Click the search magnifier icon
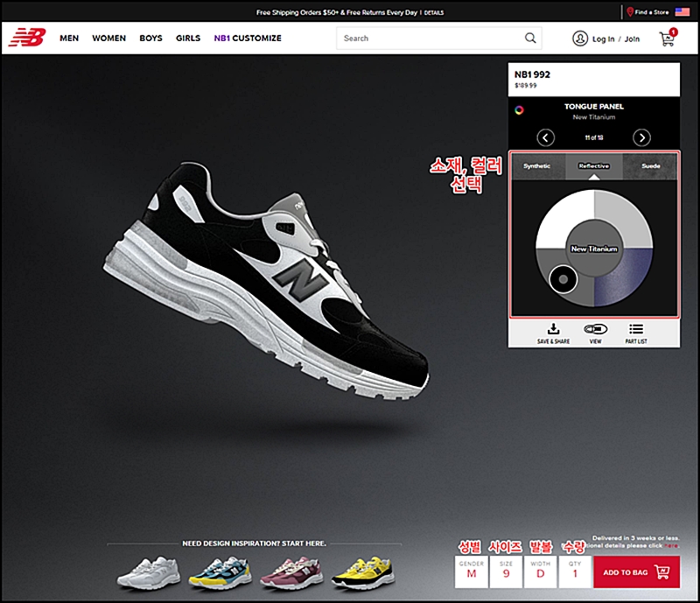 [530, 38]
